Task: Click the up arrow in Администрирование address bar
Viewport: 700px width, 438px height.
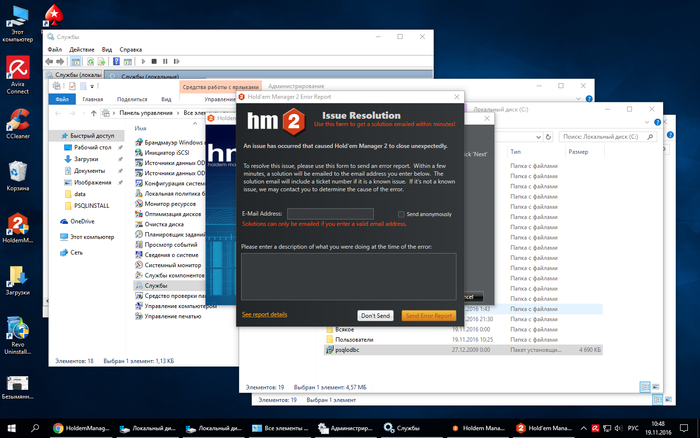Action: (93, 113)
